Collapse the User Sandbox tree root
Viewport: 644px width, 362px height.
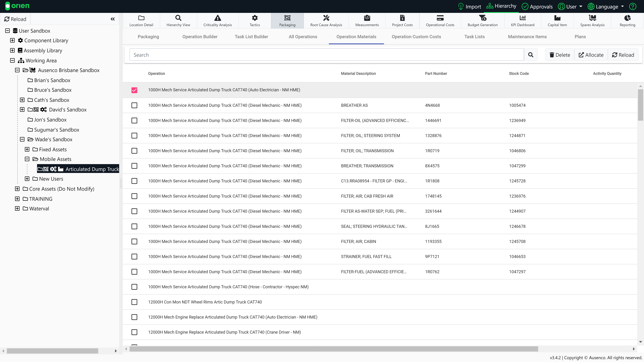tap(8, 31)
